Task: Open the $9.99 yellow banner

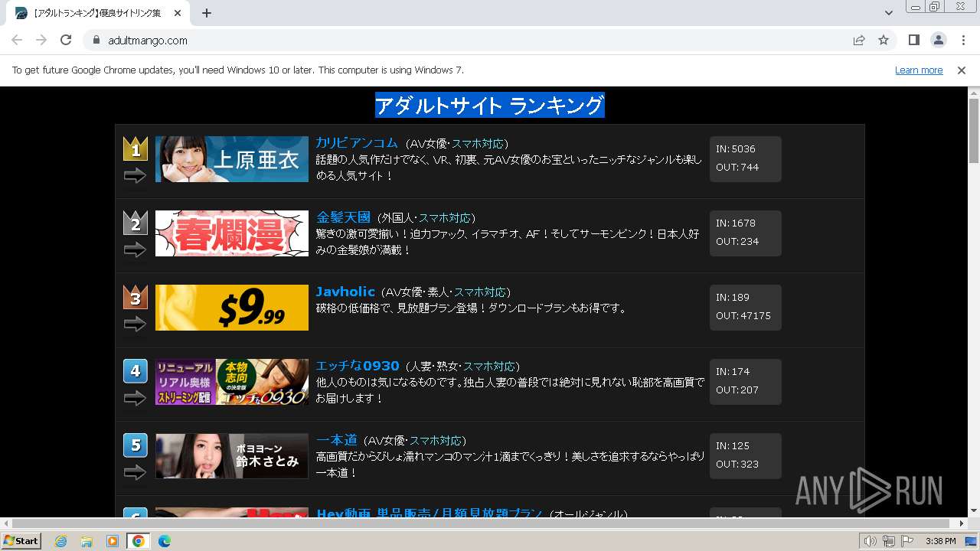Action: pos(232,308)
